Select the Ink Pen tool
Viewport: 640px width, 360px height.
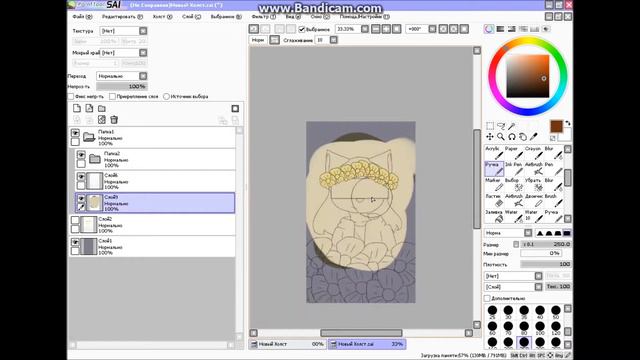coord(513,169)
